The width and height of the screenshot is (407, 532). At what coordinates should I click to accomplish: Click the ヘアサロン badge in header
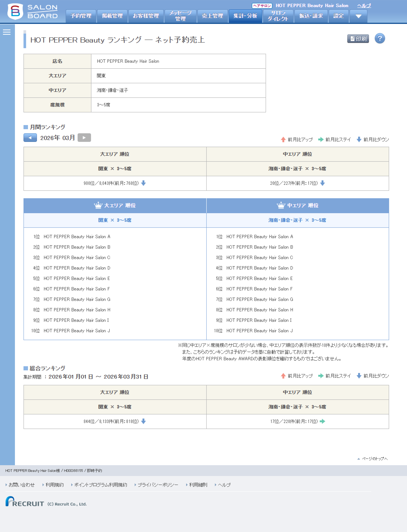click(262, 6)
